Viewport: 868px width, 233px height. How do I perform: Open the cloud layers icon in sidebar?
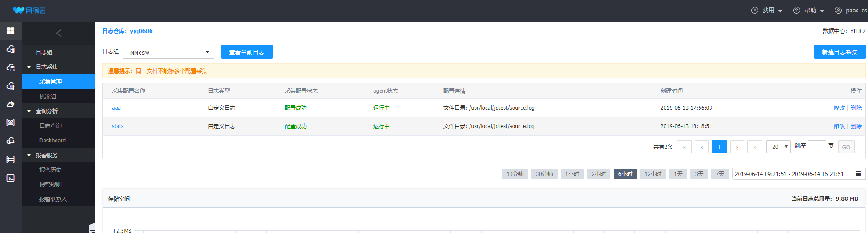(11, 141)
